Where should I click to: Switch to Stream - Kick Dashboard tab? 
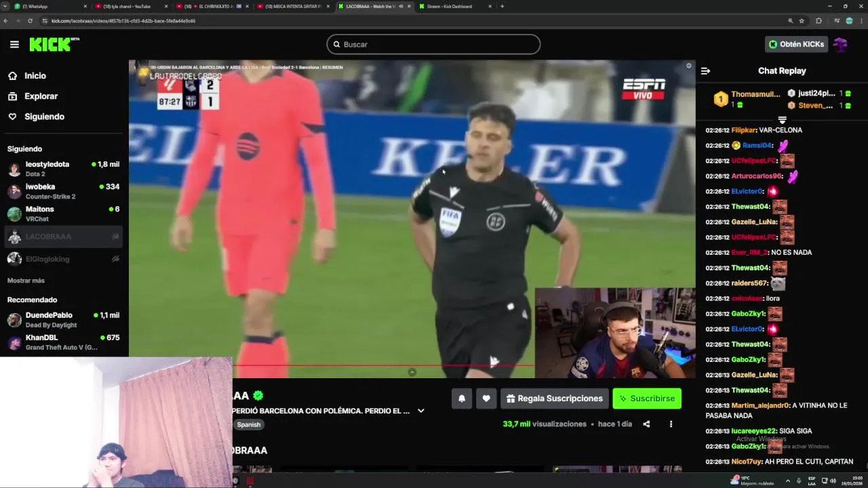click(x=454, y=6)
